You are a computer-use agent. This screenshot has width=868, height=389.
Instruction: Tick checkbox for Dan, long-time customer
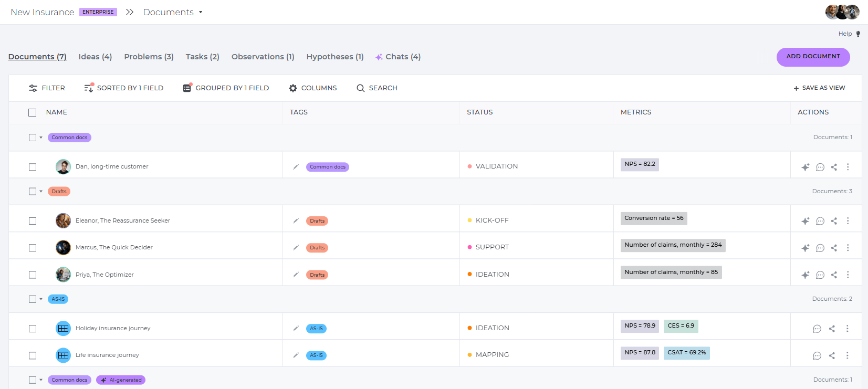tap(33, 167)
